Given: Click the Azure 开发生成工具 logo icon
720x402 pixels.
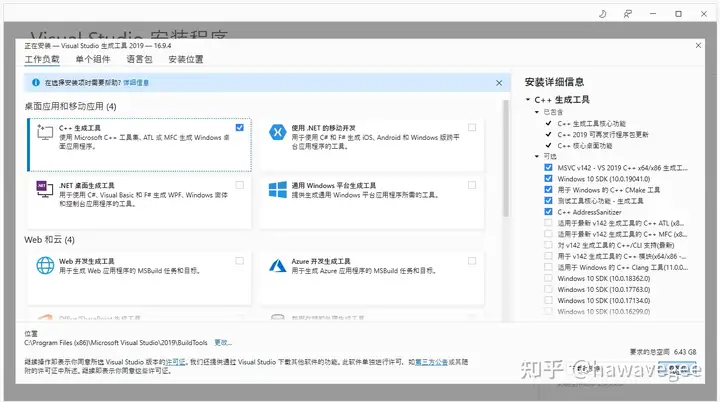Looking at the screenshot, I should point(277,265).
